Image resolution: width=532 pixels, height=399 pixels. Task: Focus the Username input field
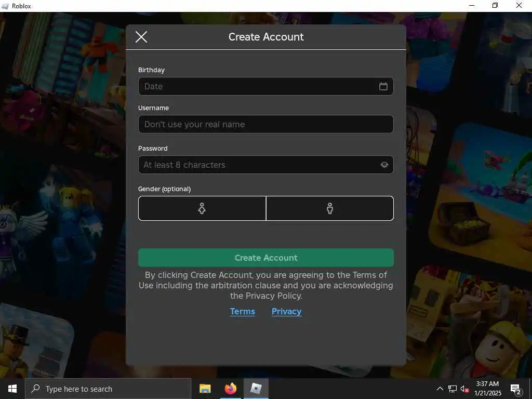click(265, 124)
